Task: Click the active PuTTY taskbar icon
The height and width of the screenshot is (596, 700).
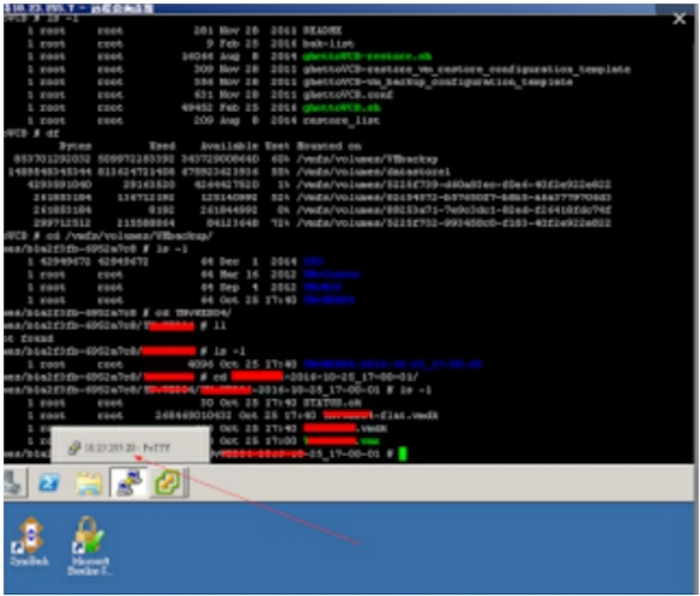Action: pos(129,482)
